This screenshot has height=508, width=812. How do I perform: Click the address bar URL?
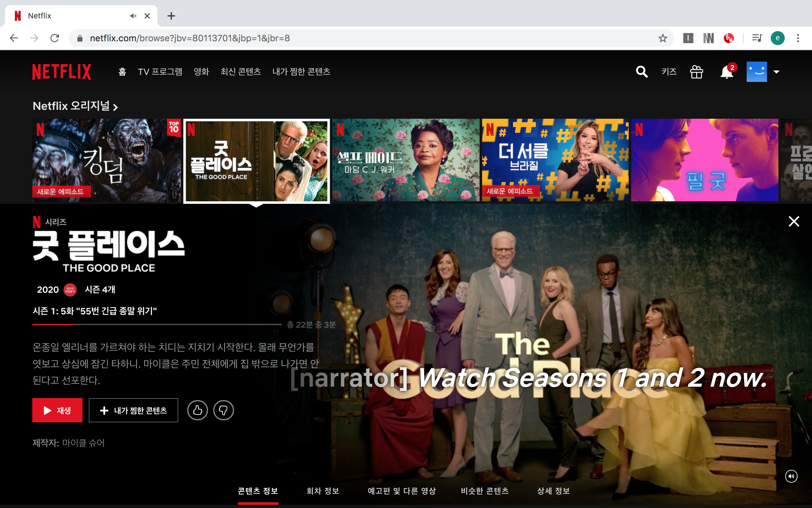coord(190,38)
